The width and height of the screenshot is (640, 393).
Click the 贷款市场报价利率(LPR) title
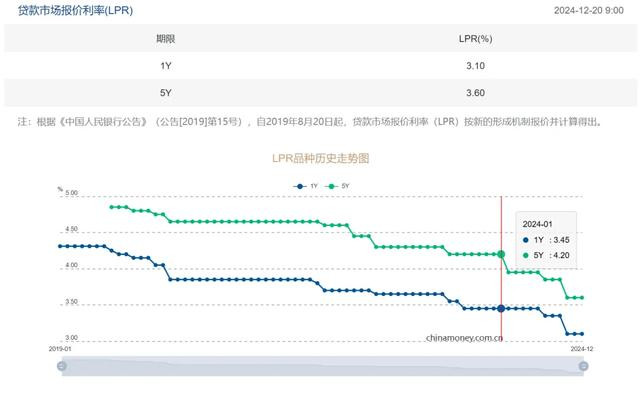76,10
